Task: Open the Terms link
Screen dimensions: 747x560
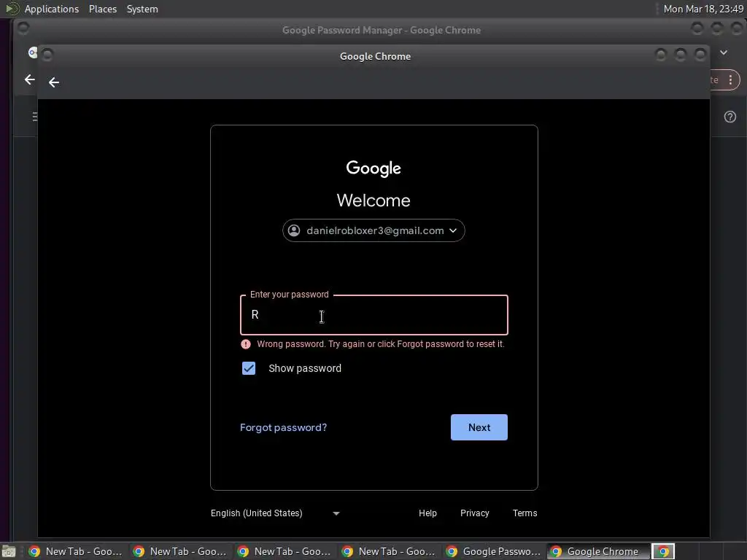Action: pyautogui.click(x=525, y=513)
